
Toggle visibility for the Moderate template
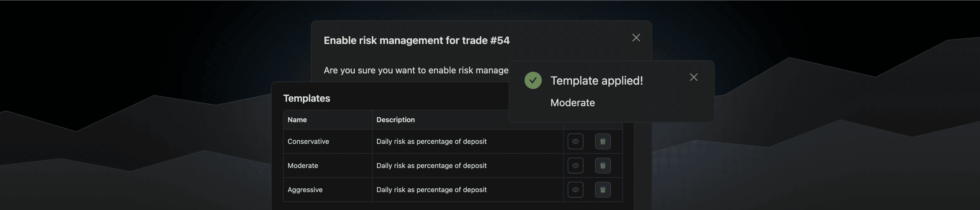(575, 165)
